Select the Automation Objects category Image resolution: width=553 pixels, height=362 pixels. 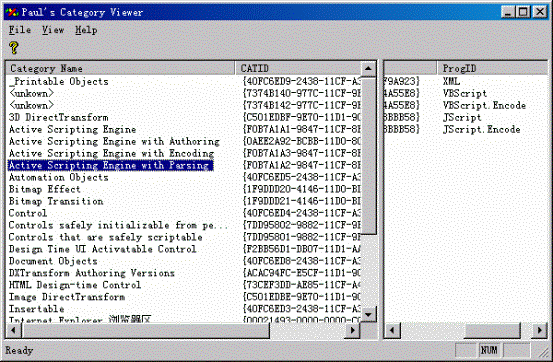point(59,177)
